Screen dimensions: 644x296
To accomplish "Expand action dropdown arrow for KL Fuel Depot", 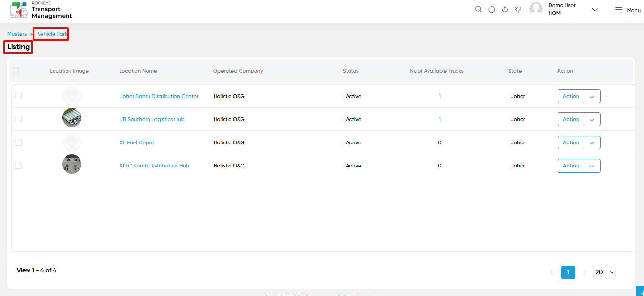I will point(592,142).
